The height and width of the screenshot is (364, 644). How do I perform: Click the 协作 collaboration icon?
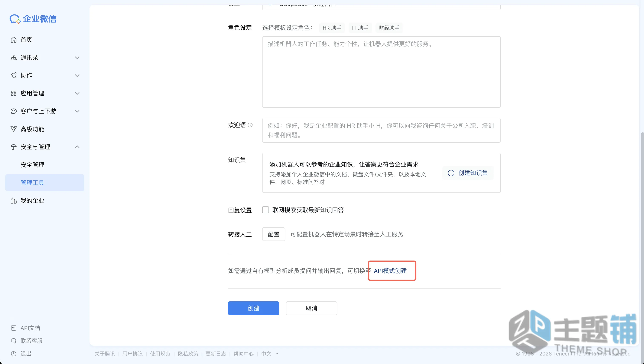(x=13, y=76)
